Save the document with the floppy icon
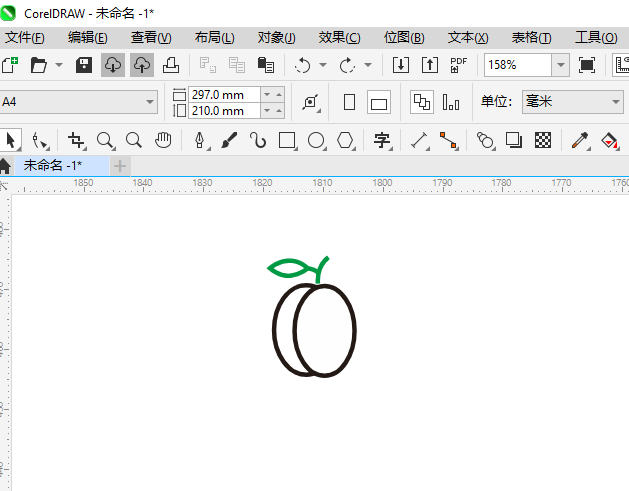Image resolution: width=629 pixels, height=491 pixels. click(84, 65)
